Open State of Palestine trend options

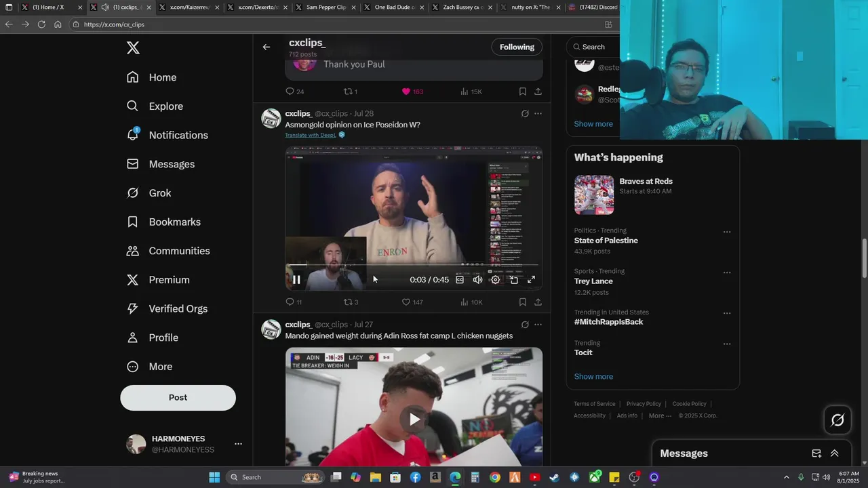click(727, 232)
